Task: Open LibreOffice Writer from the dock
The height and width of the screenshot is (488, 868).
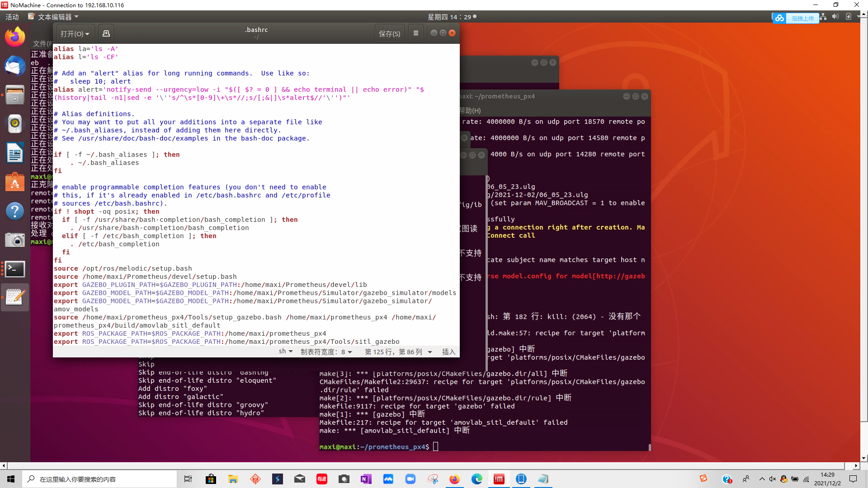Action: (x=15, y=153)
